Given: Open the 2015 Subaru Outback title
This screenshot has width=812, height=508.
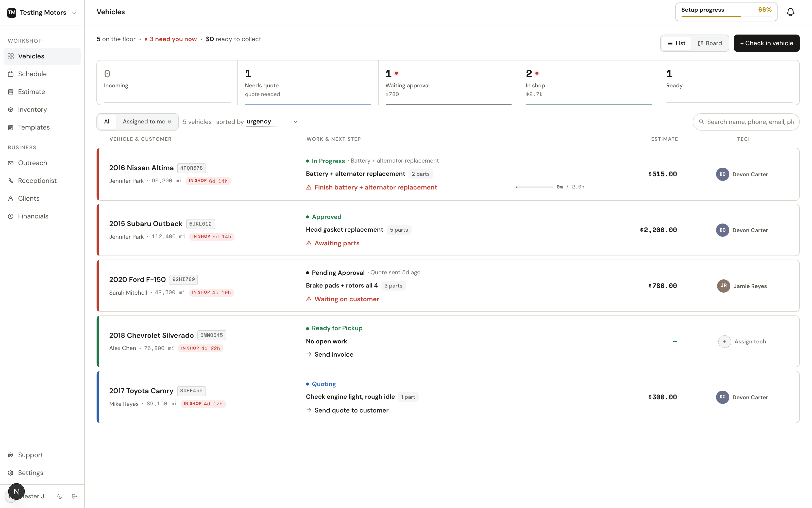Looking at the screenshot, I should pyautogui.click(x=146, y=224).
